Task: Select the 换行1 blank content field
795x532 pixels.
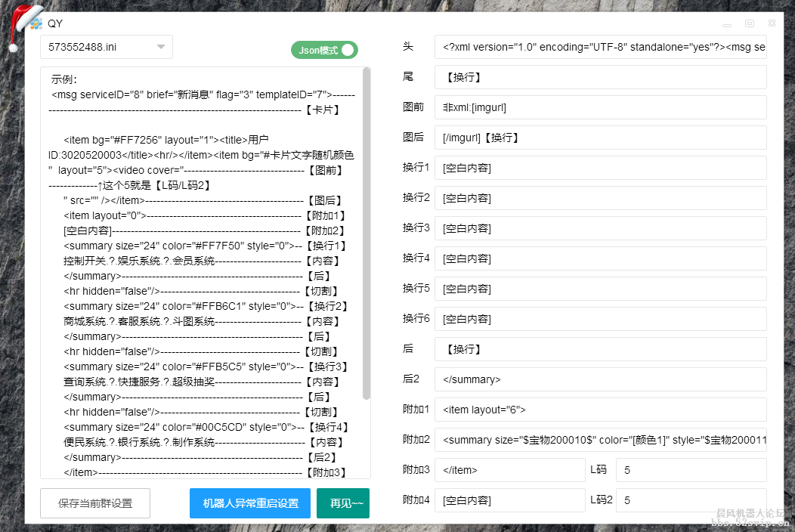Action: pyautogui.click(x=600, y=167)
